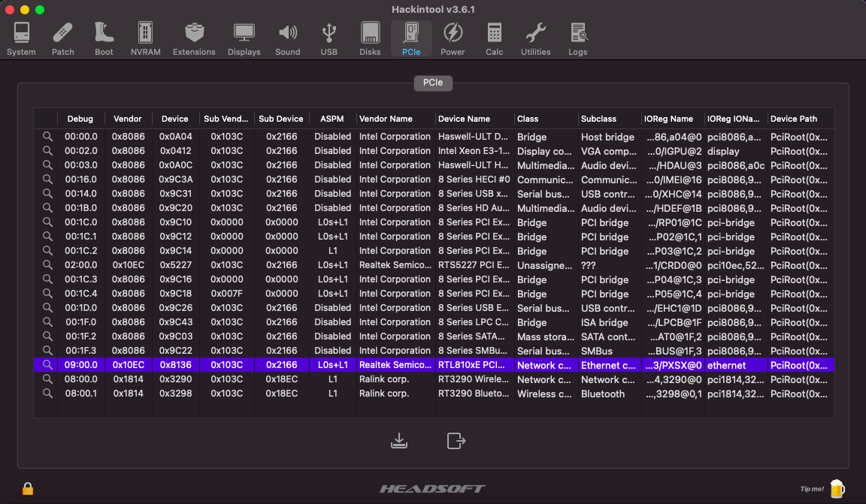Open the Disks section
Viewport: 866px width, 504px height.
370,39
